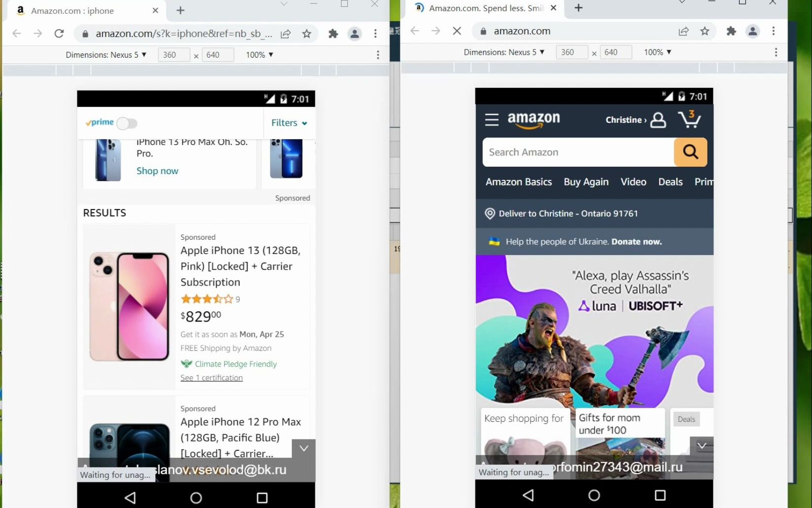Open device toolbar options in left window
812x508 pixels.
[378, 55]
